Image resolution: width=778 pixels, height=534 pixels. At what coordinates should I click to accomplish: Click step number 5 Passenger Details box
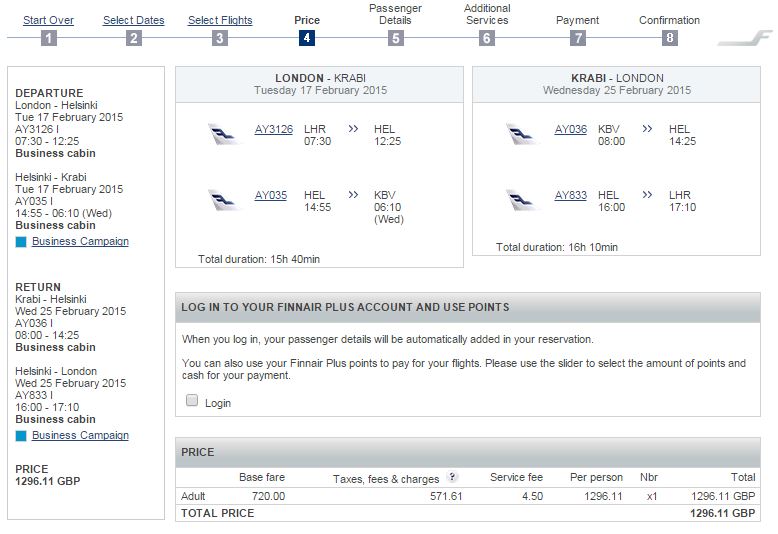(396, 38)
